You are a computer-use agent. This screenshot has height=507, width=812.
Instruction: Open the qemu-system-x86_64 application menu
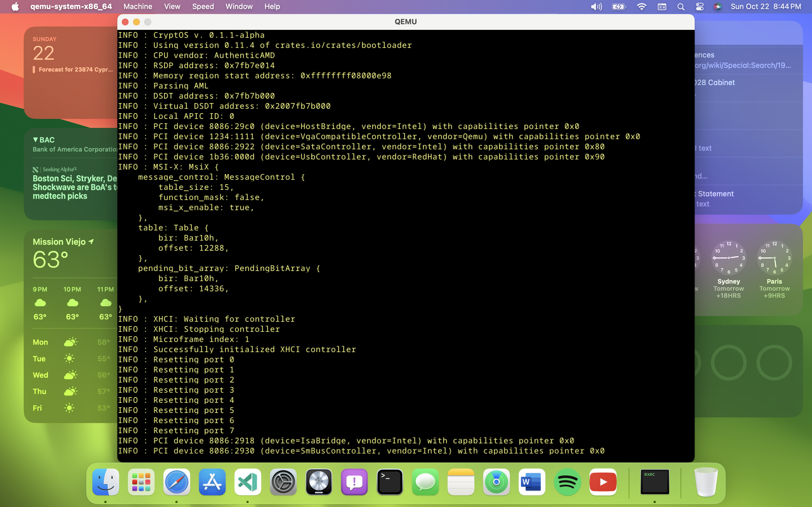point(71,7)
